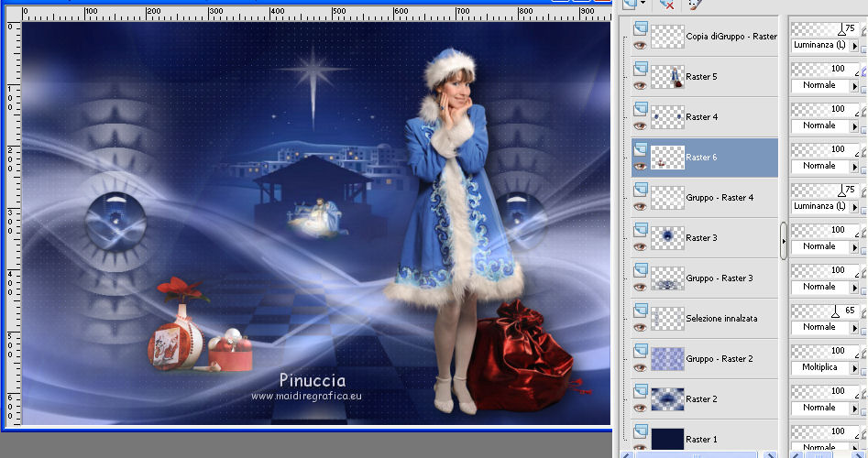Click the Raster 1 dark blue thumbnail

pos(667,439)
